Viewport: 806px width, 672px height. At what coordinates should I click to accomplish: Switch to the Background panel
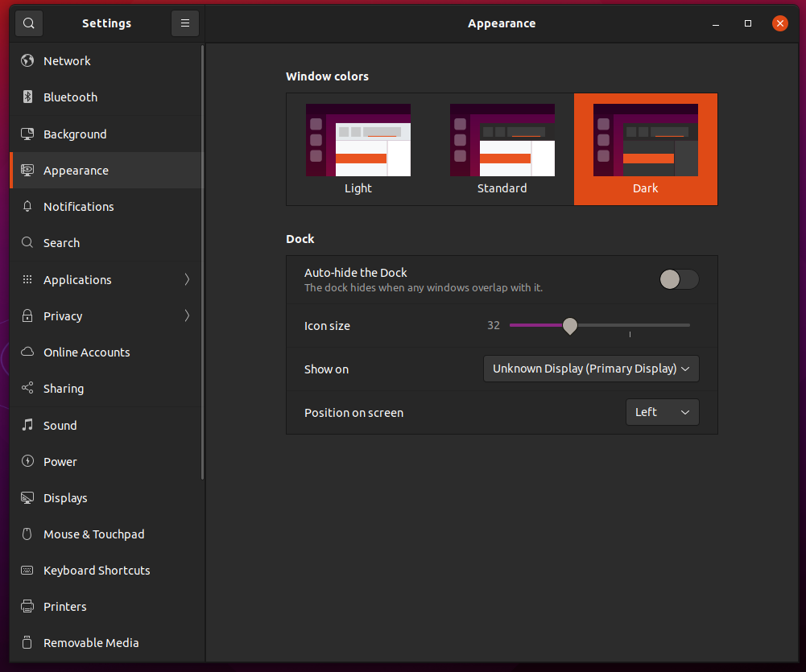[x=106, y=134]
